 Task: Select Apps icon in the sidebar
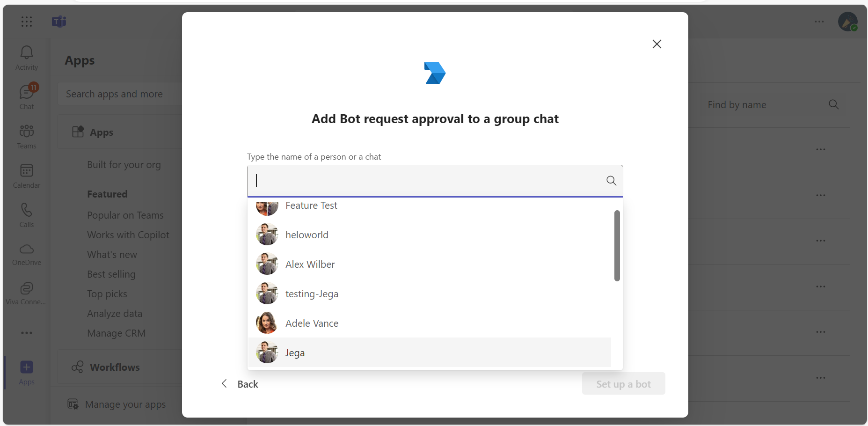(x=27, y=372)
